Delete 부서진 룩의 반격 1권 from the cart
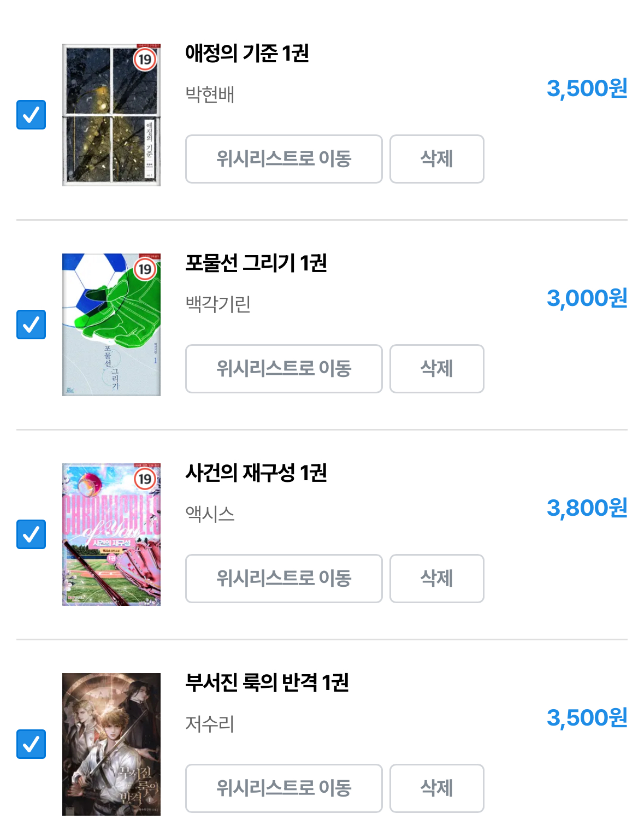644x831 pixels. [437, 788]
